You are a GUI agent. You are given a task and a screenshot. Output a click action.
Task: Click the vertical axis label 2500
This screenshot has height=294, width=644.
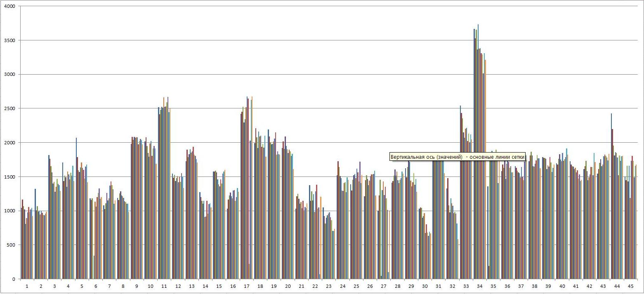tap(10, 108)
